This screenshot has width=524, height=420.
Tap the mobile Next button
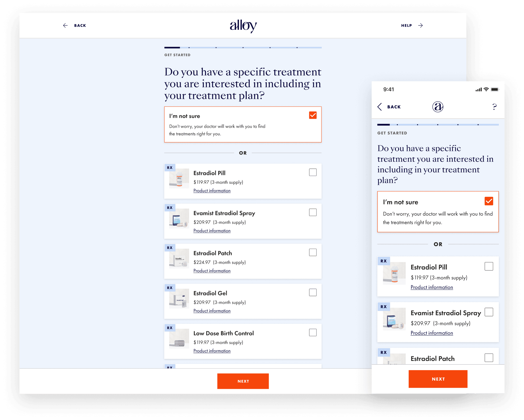click(x=438, y=379)
